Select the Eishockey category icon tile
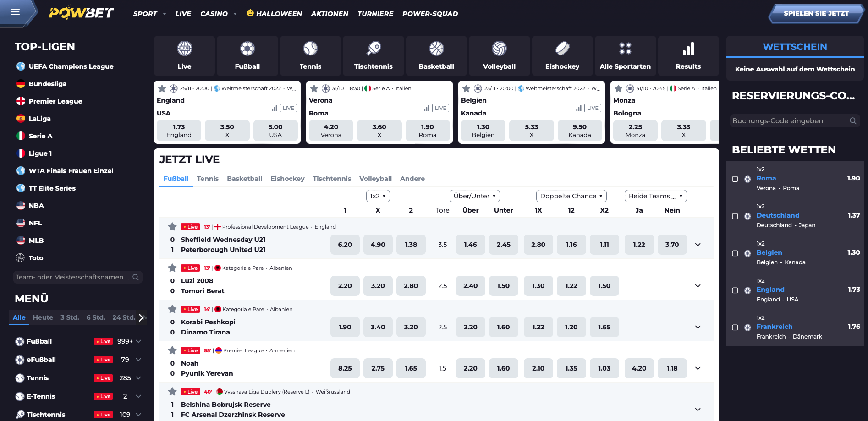The image size is (868, 421). click(562, 55)
